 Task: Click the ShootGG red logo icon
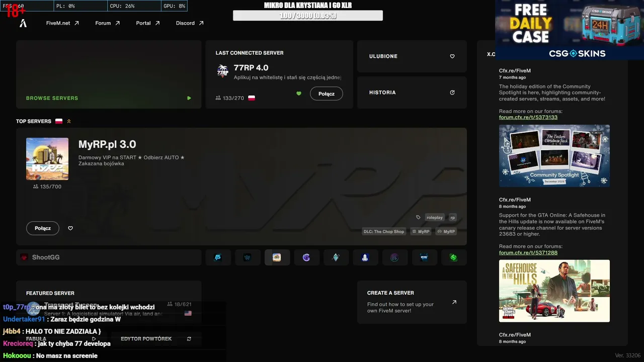24,257
